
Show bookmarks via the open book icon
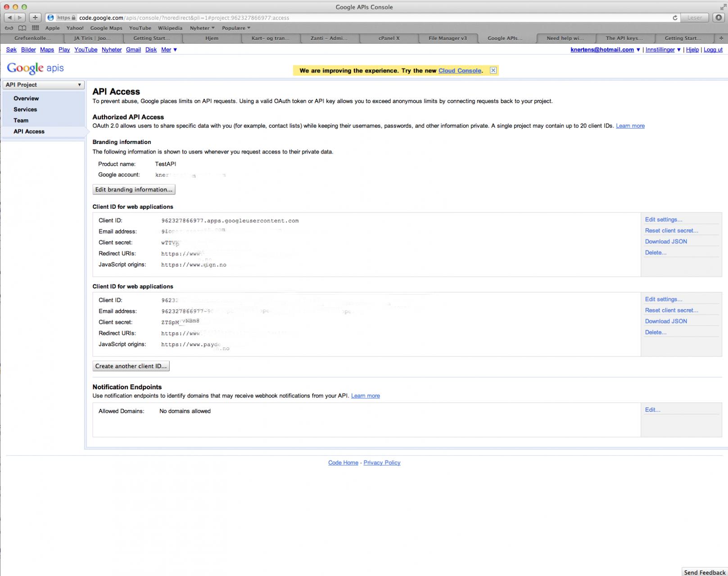tap(22, 28)
